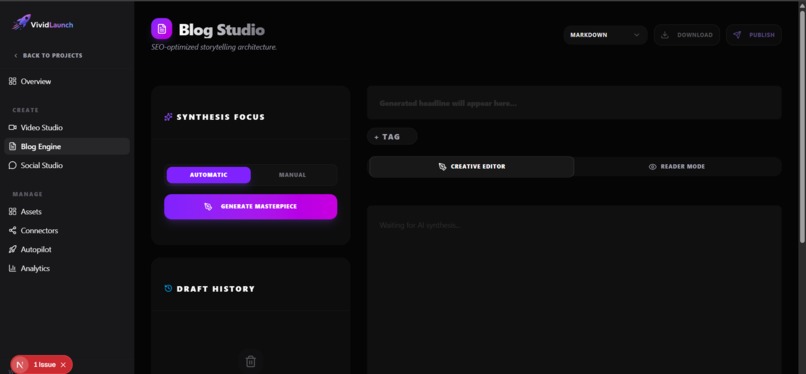
Task: Click the download arrow icon
Action: (x=665, y=35)
